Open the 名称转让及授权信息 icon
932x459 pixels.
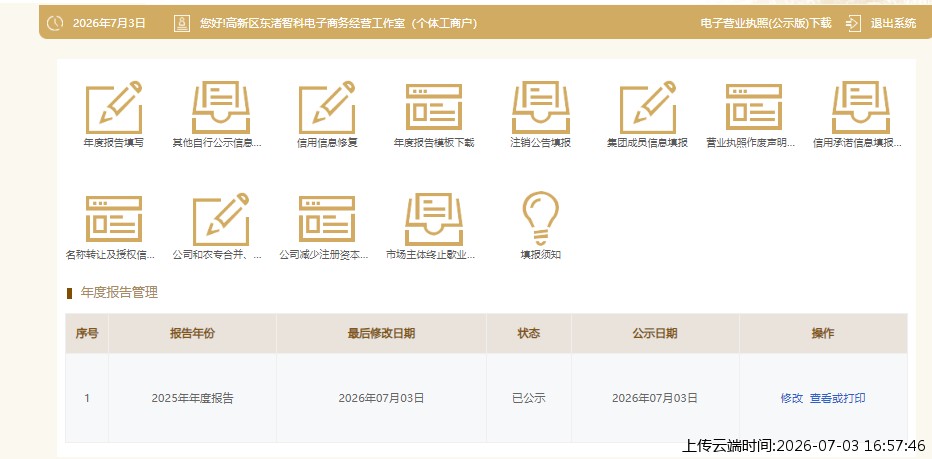pyautogui.click(x=114, y=219)
